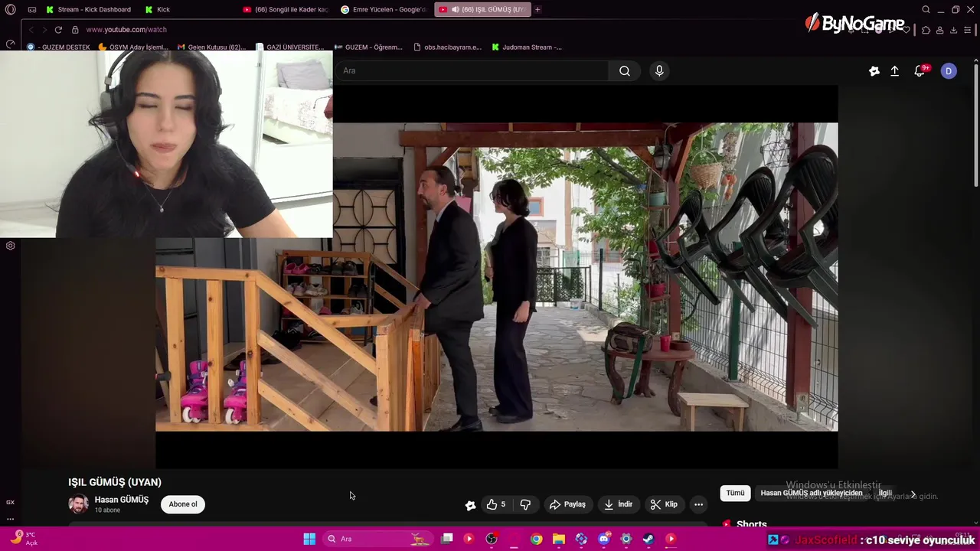Open GUZEM - Öğrenme bookmark
Viewport: 980px width, 551px height.
point(368,47)
